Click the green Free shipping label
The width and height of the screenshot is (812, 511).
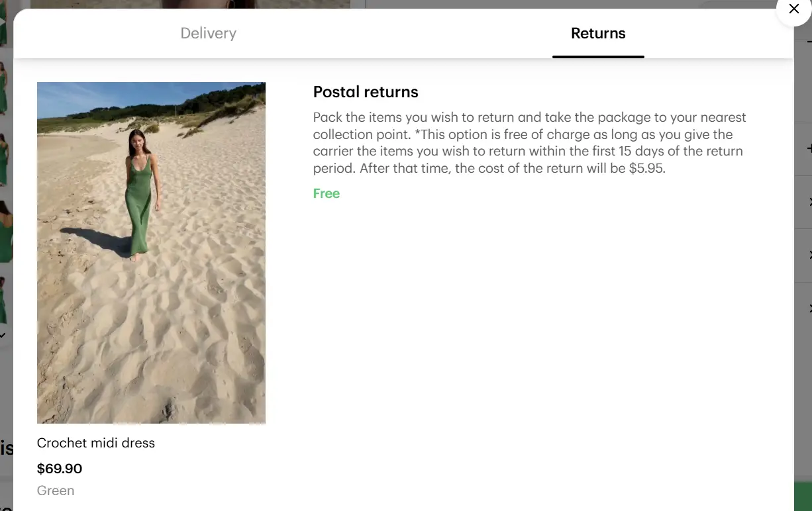326,193
